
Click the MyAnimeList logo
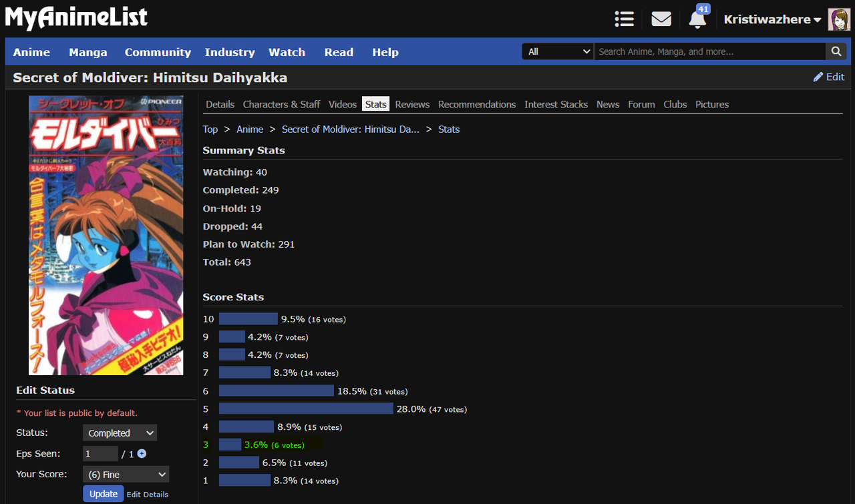[76, 18]
